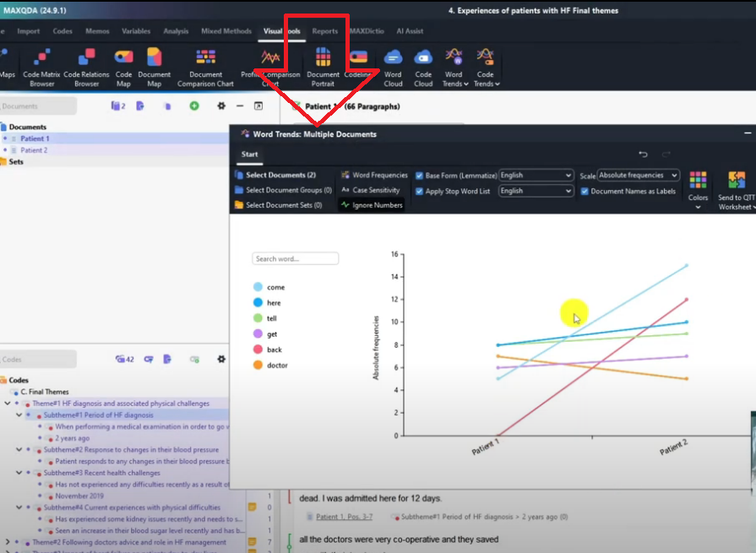The height and width of the screenshot is (553, 756).
Task: Click the 'doctor' orange legend swatch
Action: point(258,365)
